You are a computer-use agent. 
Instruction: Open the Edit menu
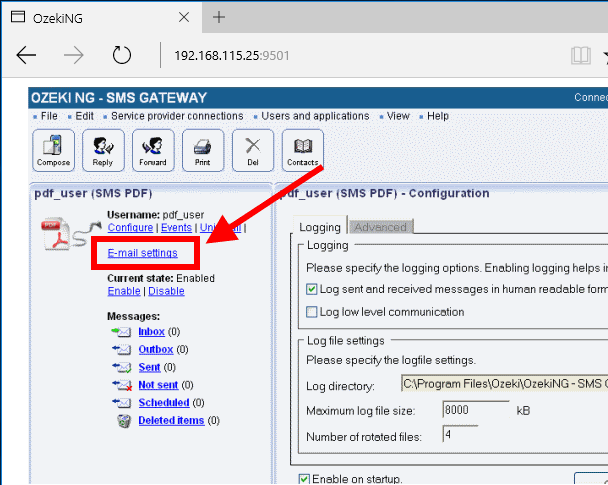click(85, 116)
